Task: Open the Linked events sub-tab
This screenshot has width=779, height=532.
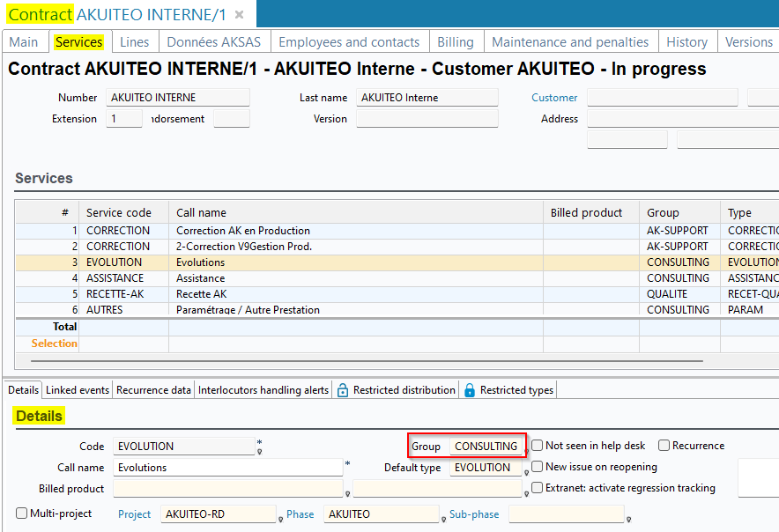Action: (78, 390)
